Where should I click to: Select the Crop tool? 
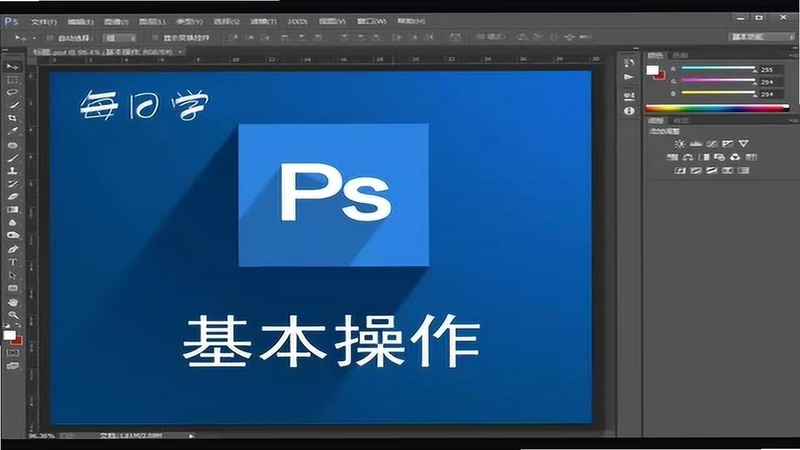click(12, 118)
